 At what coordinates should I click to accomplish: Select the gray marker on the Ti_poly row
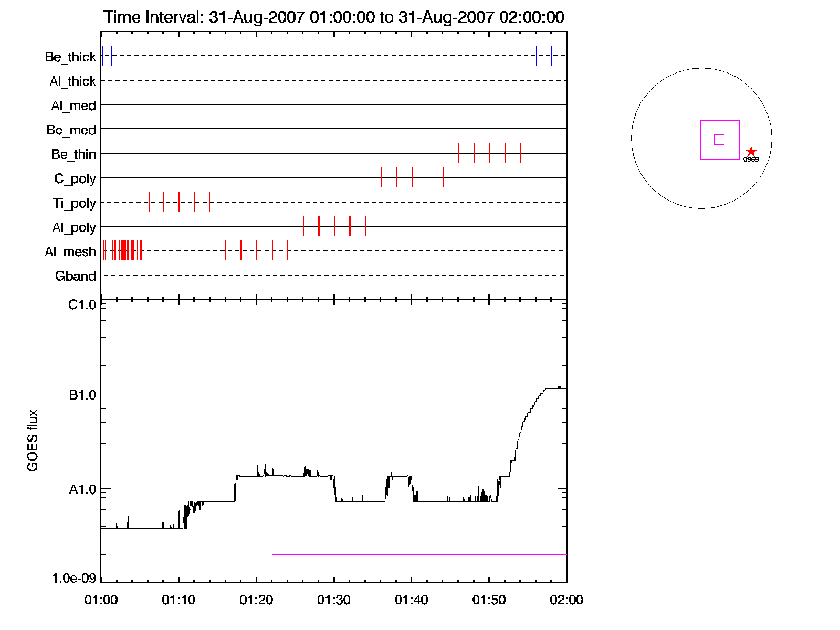click(x=210, y=202)
